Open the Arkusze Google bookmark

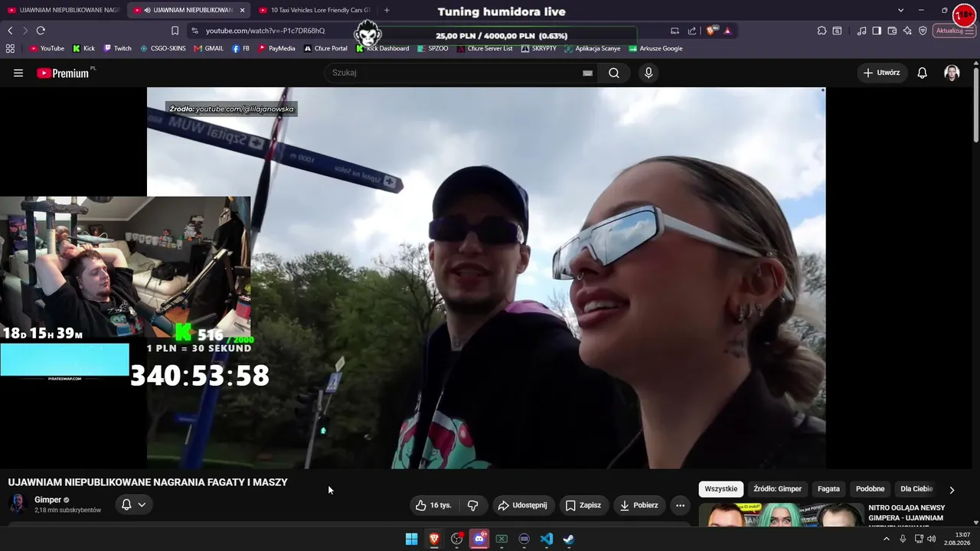point(655,48)
